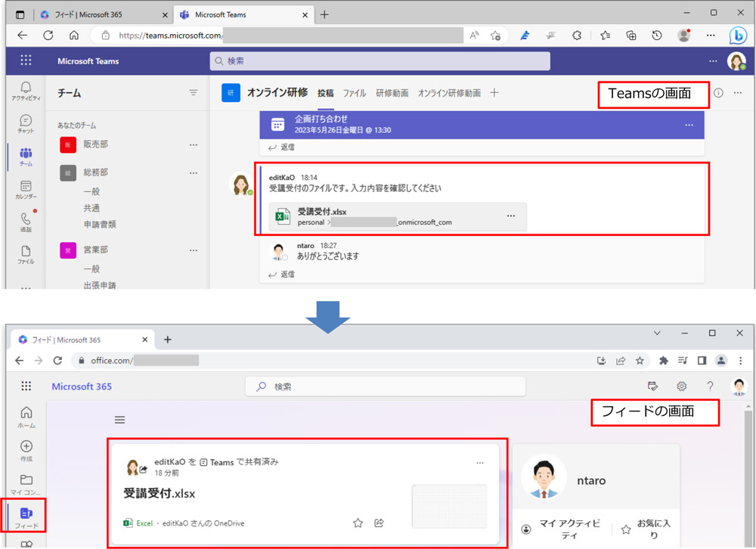This screenshot has height=549, width=756.
Task: Open Chrome extensions puzzle icon
Action: 664,361
